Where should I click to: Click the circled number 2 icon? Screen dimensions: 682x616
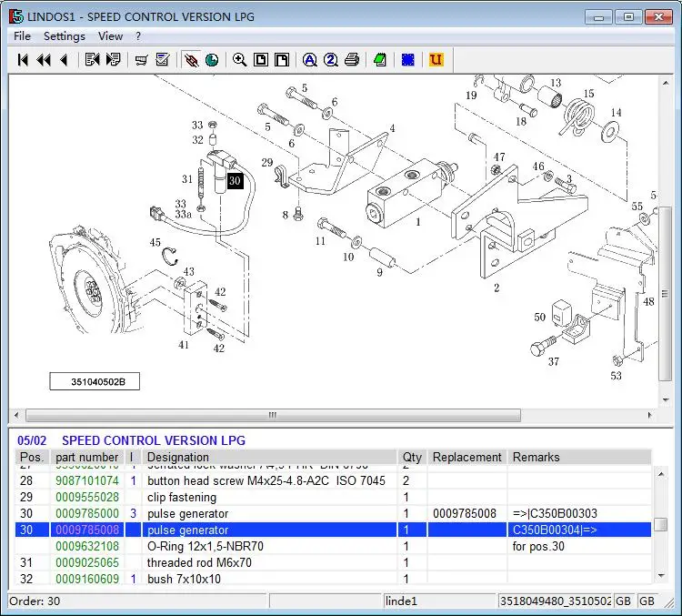(x=330, y=60)
